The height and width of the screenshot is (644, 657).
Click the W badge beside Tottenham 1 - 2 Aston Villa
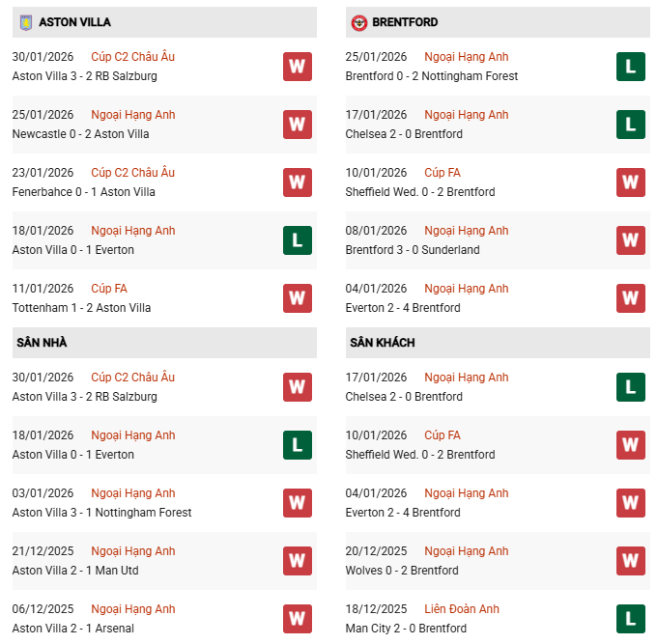pyautogui.click(x=297, y=298)
